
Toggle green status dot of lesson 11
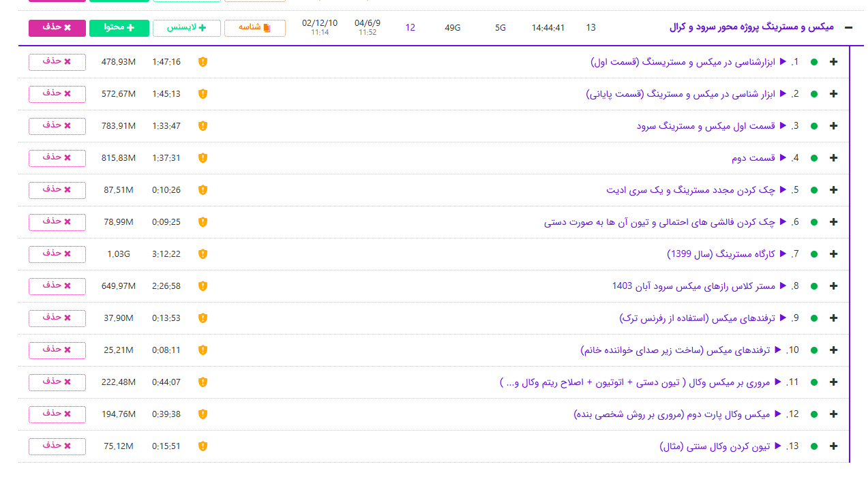click(x=814, y=382)
